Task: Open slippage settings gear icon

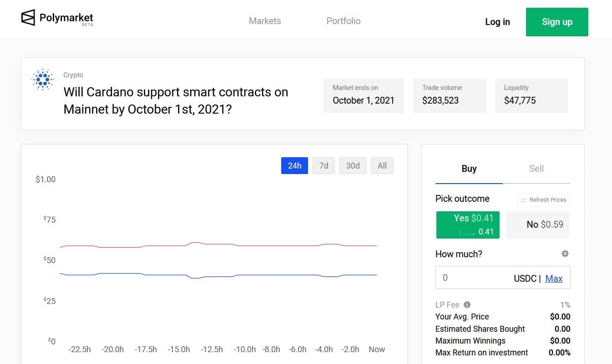Action: click(x=565, y=254)
